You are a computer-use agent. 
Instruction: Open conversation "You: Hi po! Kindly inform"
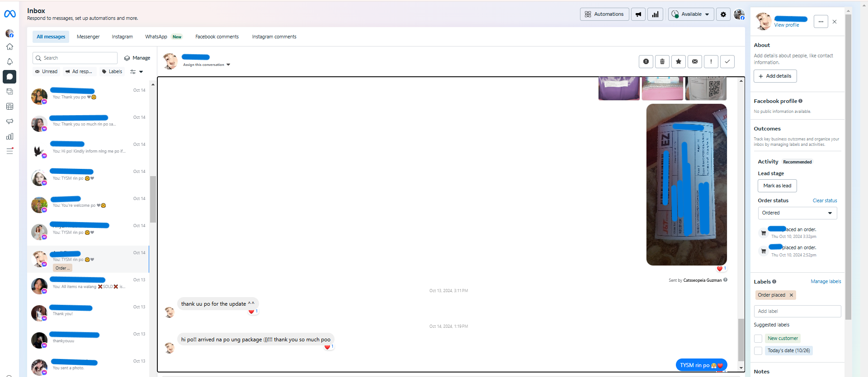[89, 150]
